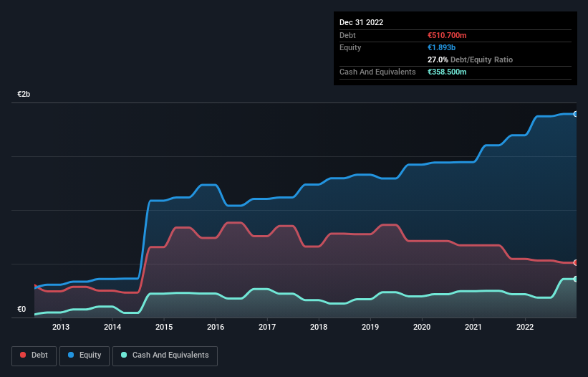This screenshot has width=588, height=377.
Task: Click the 2013 x-axis label
Action: coord(61,327)
